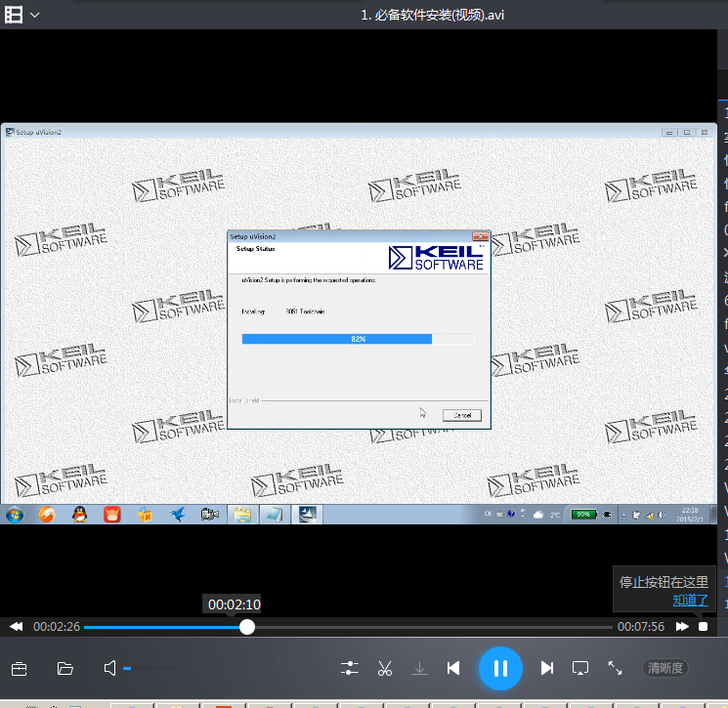The height and width of the screenshot is (708, 728).
Task: Show hidden tray icons arrow
Action: point(623,515)
